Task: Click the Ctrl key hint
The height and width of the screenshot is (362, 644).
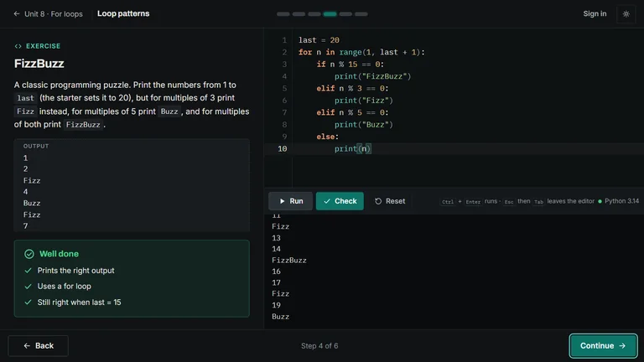Action: pos(448,202)
